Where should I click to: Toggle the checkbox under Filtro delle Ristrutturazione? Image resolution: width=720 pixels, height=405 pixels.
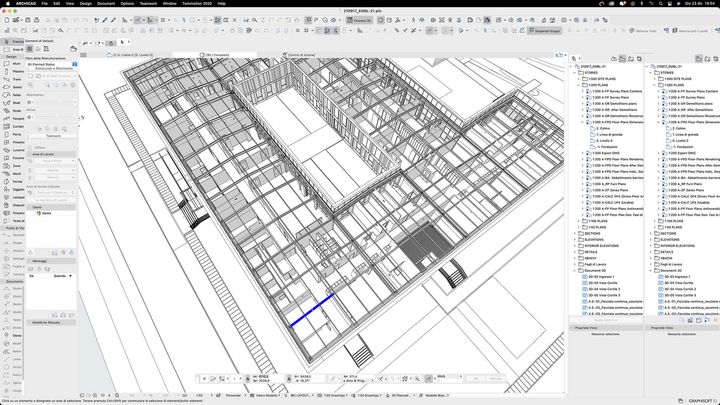point(30,76)
